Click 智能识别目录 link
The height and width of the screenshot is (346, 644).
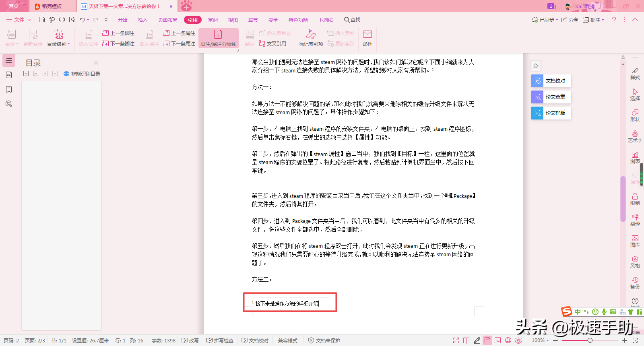[82, 74]
